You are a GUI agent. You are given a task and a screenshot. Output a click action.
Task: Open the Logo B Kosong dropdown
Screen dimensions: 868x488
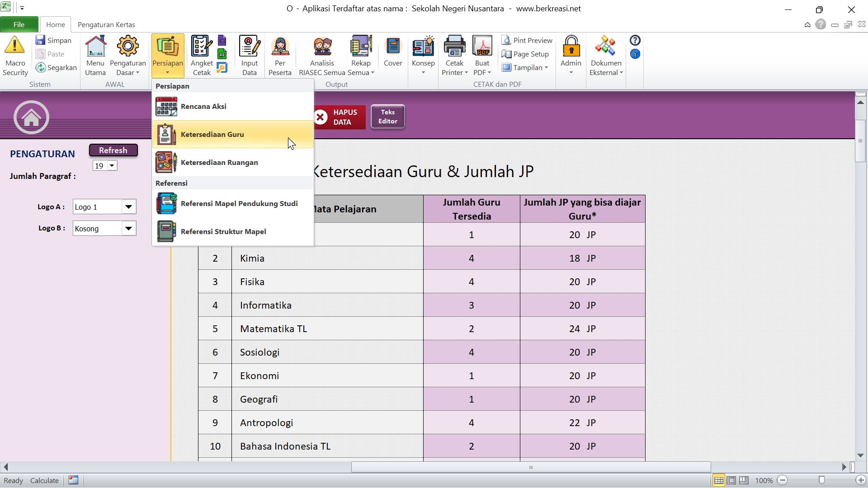[128, 229]
